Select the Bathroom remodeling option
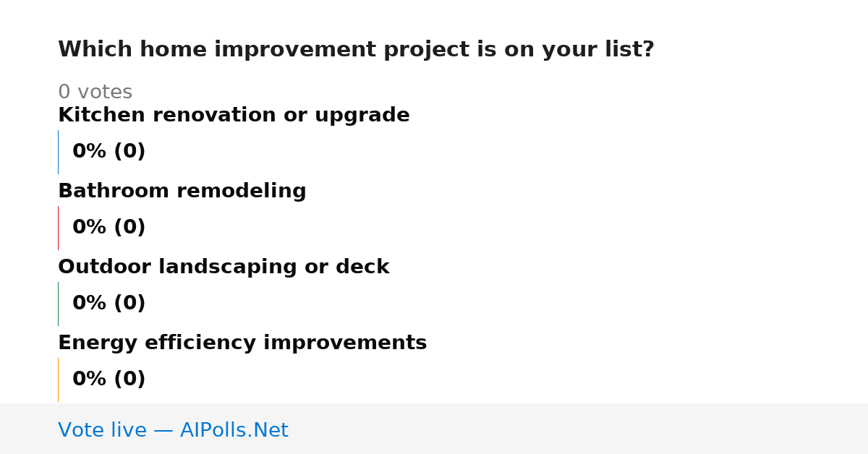The height and width of the screenshot is (454, 868). click(x=182, y=192)
